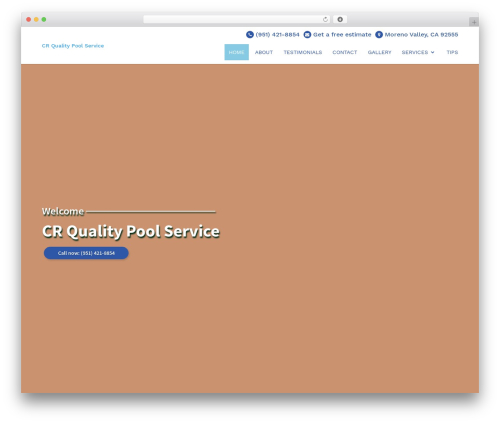Call (951) 421-8854 from header link
The width and height of the screenshot is (500, 423).
tap(277, 35)
